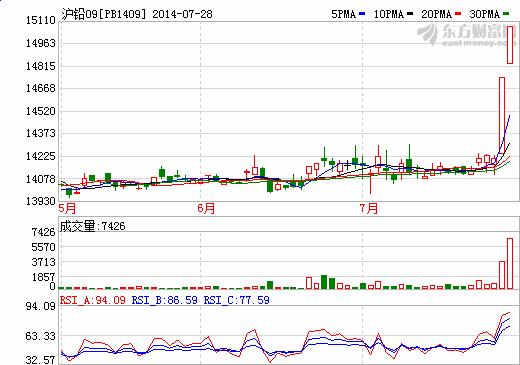Click the 10PMA legend label
The width and height of the screenshot is (520, 365).
[389, 14]
